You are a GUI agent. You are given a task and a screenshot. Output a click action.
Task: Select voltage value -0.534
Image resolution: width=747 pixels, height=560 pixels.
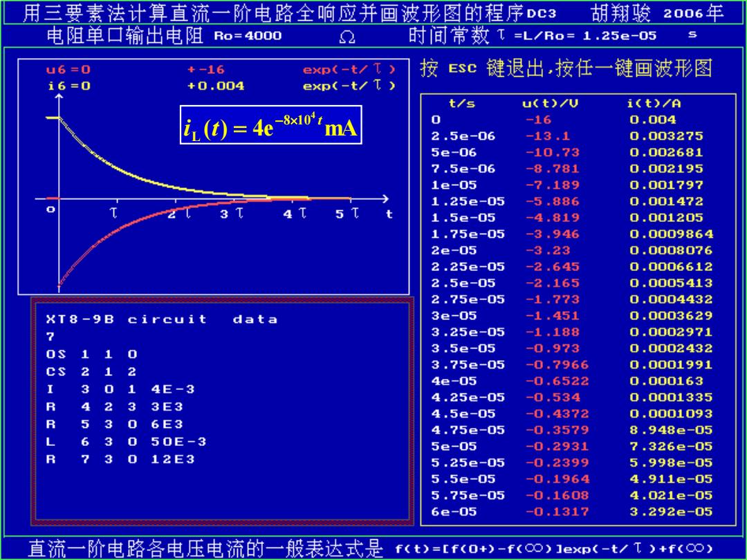[552, 397]
